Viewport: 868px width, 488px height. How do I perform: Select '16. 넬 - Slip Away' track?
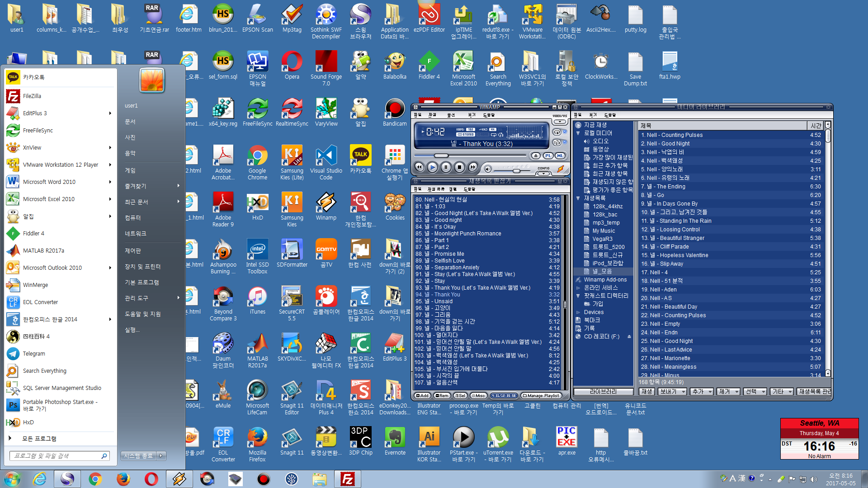[x=731, y=264]
